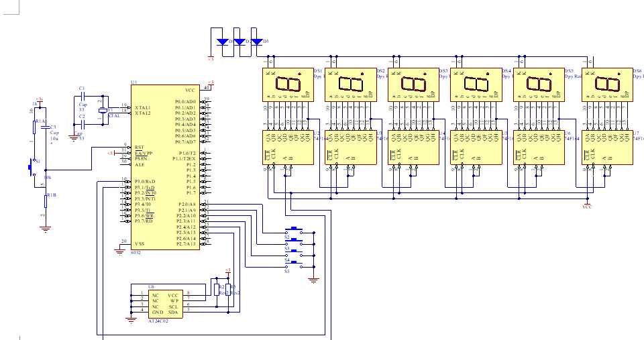Select capacitor C3 symbol
This screenshot has width=644, height=340.
pyautogui.click(x=46, y=127)
